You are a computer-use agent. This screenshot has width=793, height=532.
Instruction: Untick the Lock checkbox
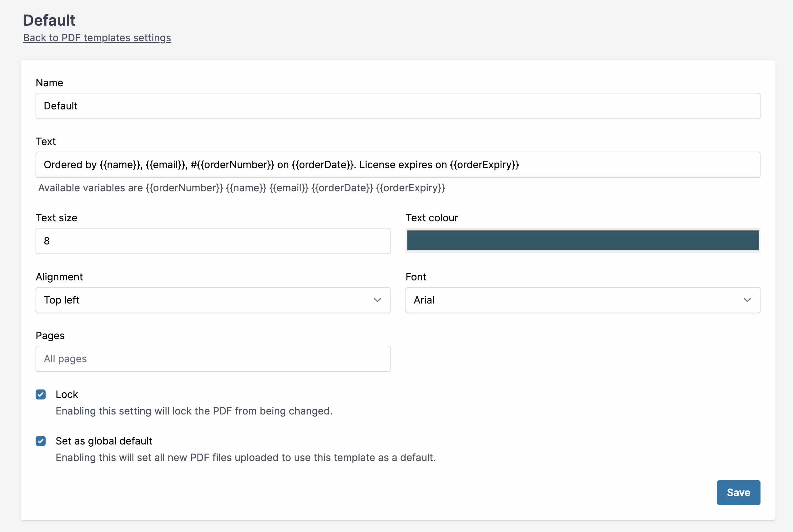pyautogui.click(x=41, y=394)
